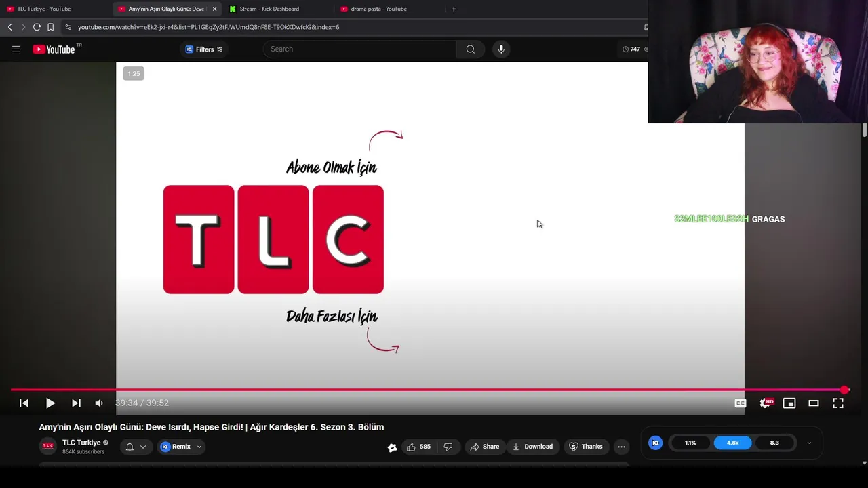Click the video title text
This screenshot has width=868, height=488.
tap(212, 427)
